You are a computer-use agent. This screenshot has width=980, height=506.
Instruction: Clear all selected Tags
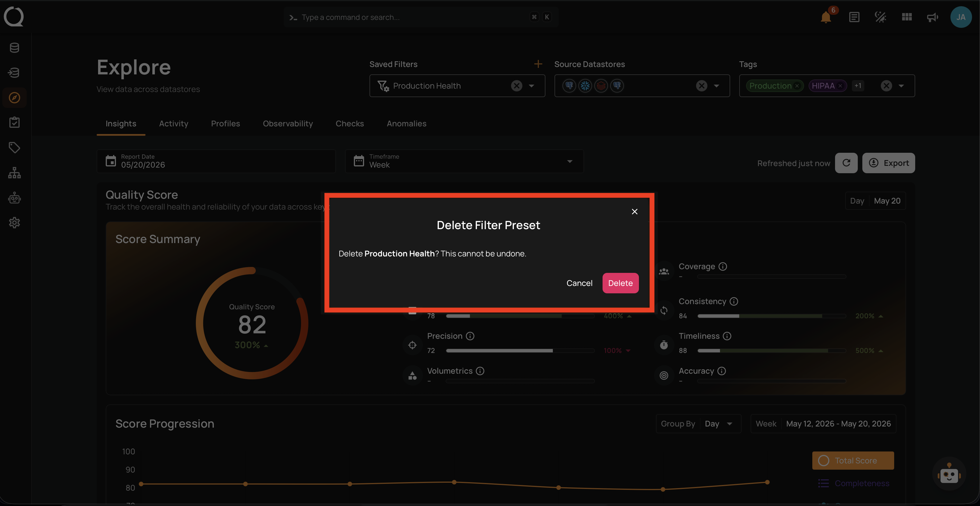[x=886, y=86]
